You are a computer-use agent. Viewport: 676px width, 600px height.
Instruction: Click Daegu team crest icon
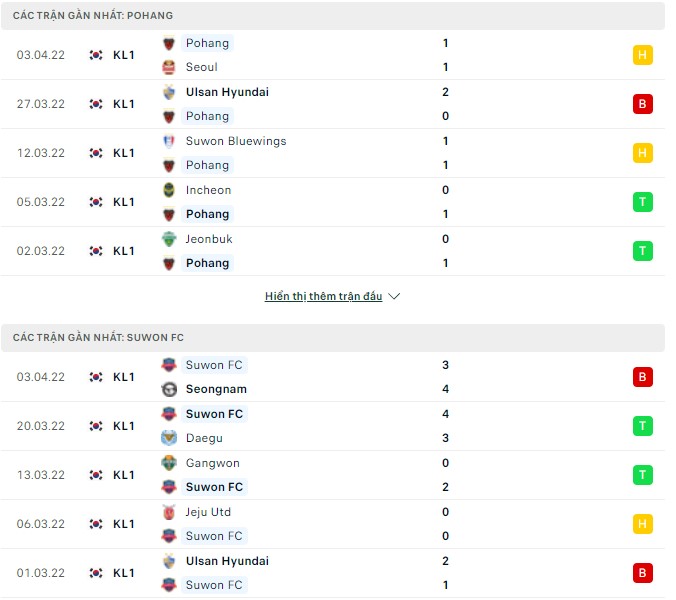point(169,438)
